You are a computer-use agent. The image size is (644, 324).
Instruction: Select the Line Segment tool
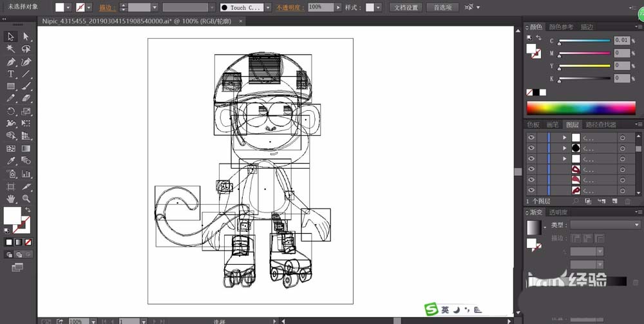tap(26, 74)
